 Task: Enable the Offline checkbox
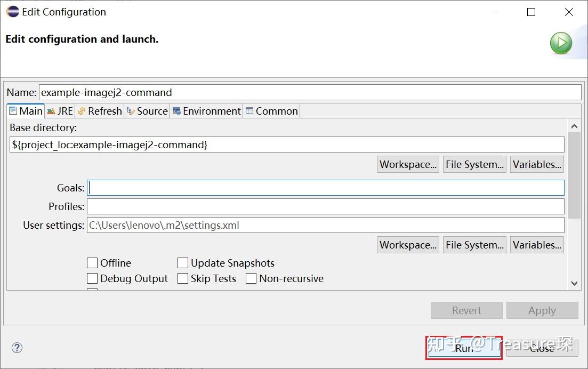pyautogui.click(x=92, y=263)
